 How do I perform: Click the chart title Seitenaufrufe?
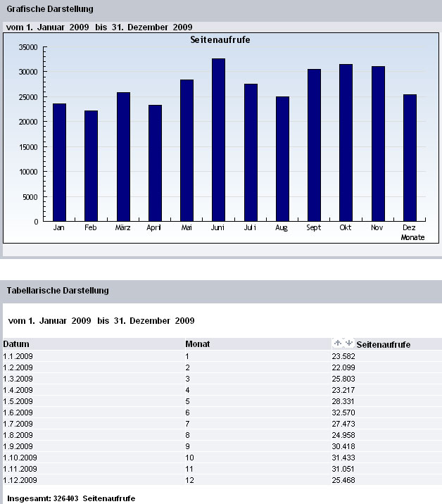tap(220, 40)
